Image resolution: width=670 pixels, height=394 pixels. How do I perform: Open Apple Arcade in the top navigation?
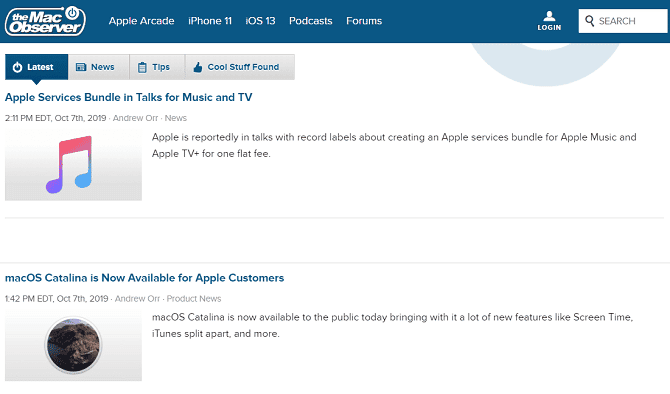click(x=141, y=21)
